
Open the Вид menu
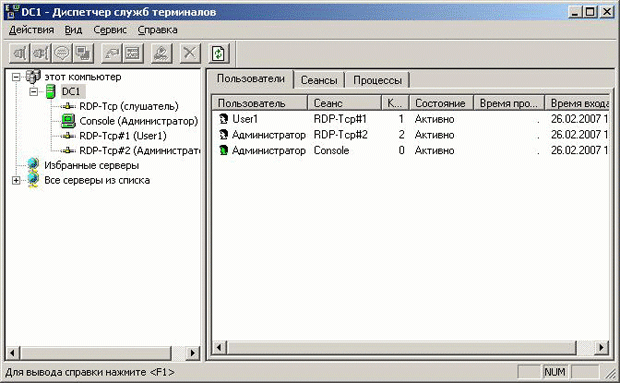click(x=73, y=30)
